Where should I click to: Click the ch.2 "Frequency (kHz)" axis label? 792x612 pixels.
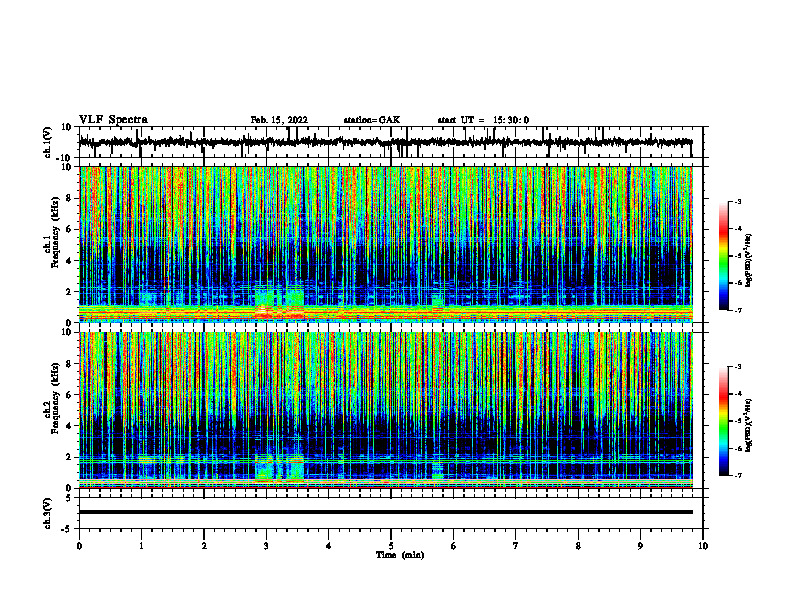point(55,397)
